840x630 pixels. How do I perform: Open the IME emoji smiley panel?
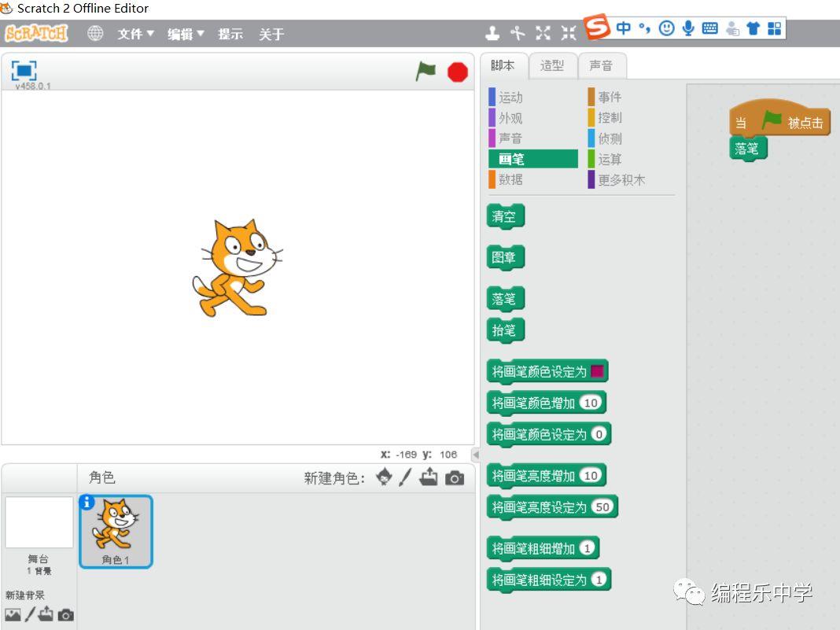(666, 28)
